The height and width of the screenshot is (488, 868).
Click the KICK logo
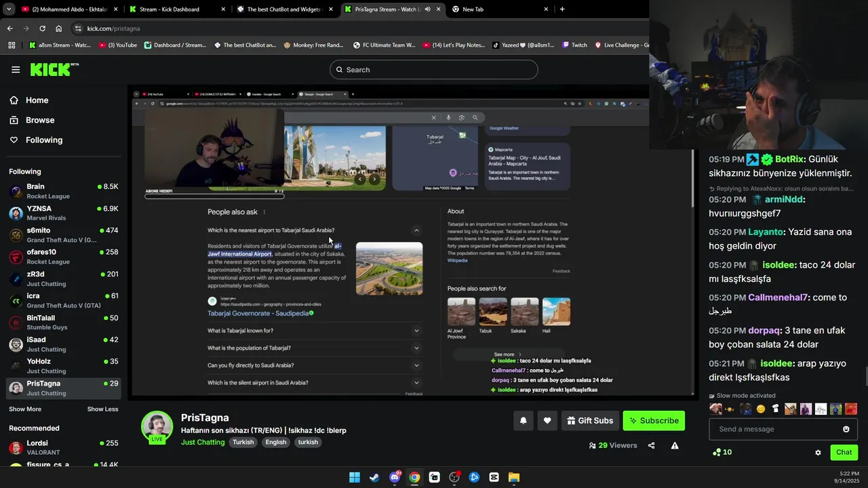[x=54, y=69]
